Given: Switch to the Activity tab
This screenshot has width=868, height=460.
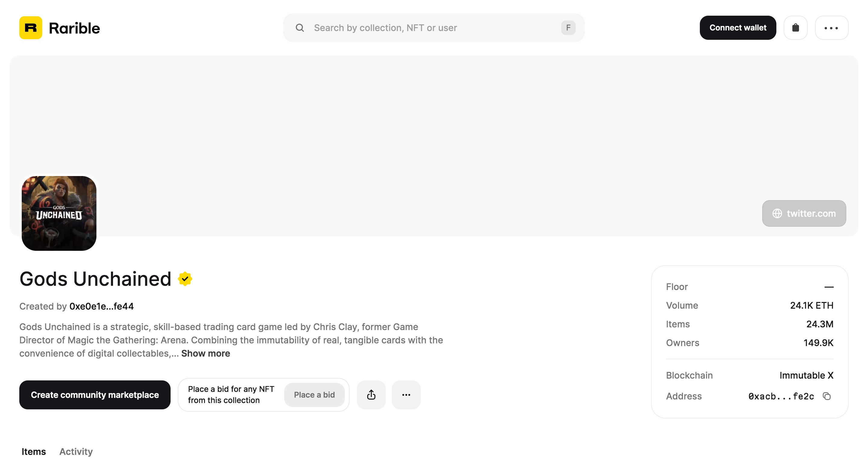Looking at the screenshot, I should (76, 451).
